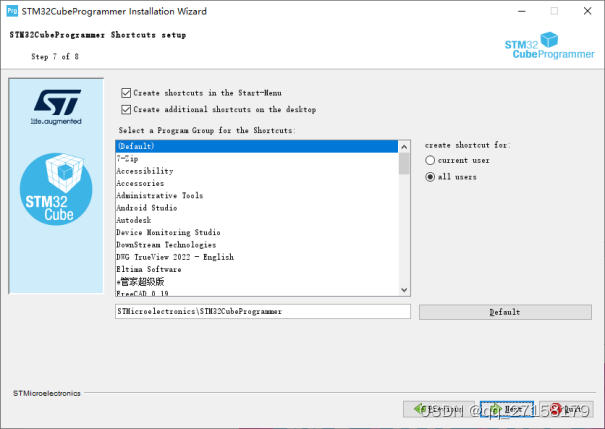Click the installer Prg title bar icon
Viewport: 605px width, 429px height.
(12, 11)
